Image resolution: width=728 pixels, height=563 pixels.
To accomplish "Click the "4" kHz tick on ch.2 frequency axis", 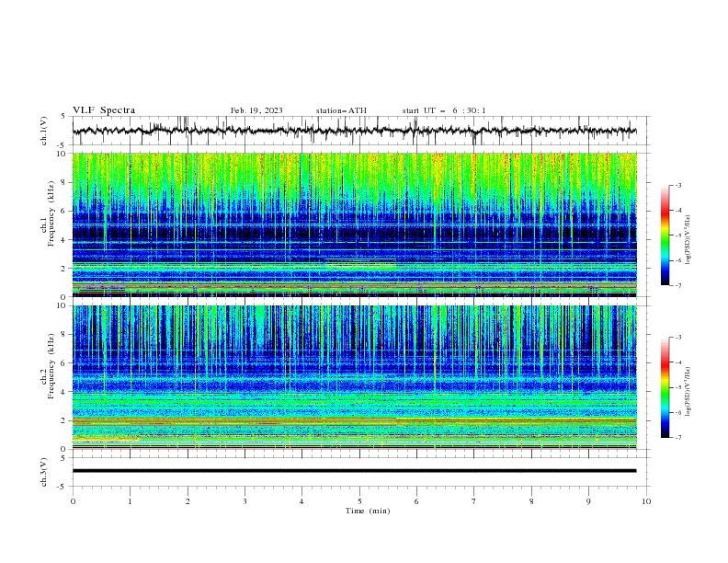I will click(x=64, y=392).
